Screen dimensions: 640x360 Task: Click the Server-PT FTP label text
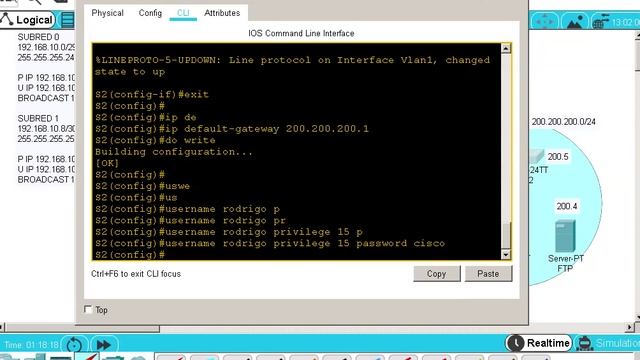click(566, 263)
